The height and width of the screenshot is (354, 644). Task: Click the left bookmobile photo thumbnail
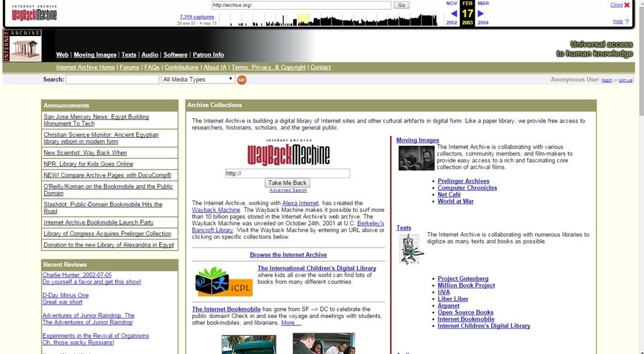(249, 345)
